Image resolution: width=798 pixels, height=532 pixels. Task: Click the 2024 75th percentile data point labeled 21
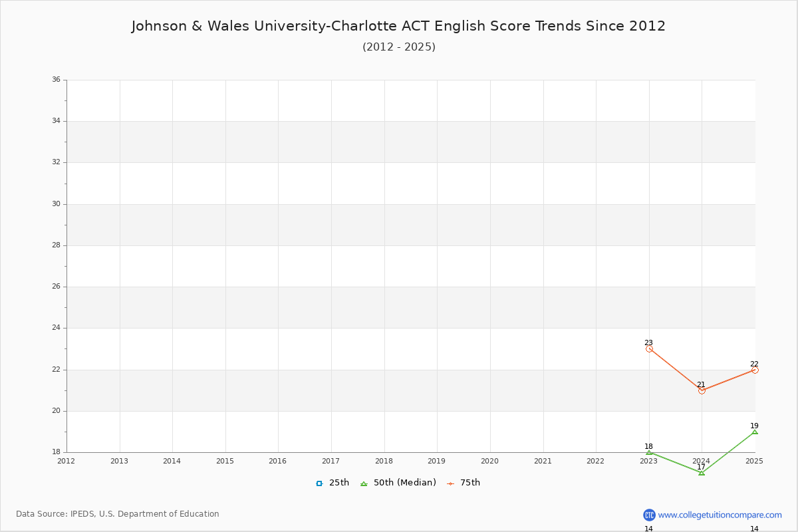click(x=702, y=390)
